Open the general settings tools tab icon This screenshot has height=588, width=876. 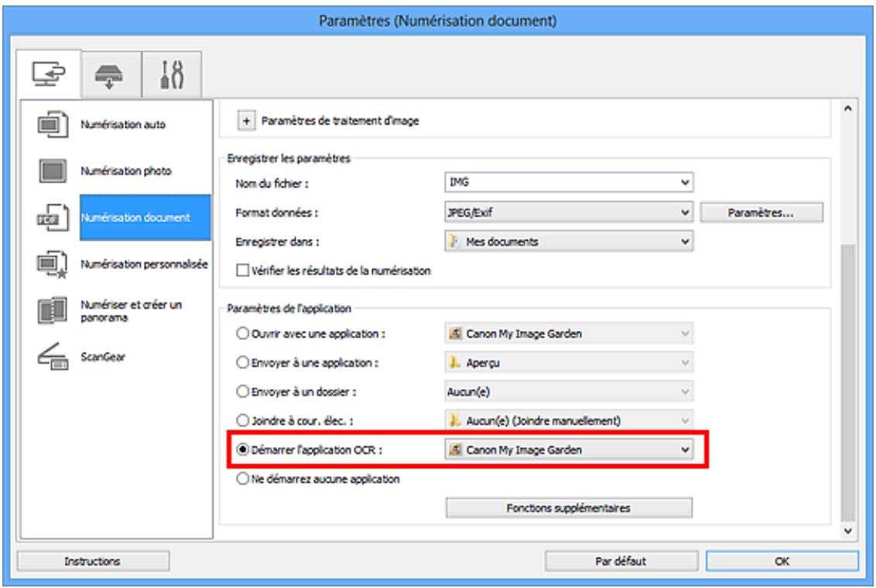tap(172, 75)
